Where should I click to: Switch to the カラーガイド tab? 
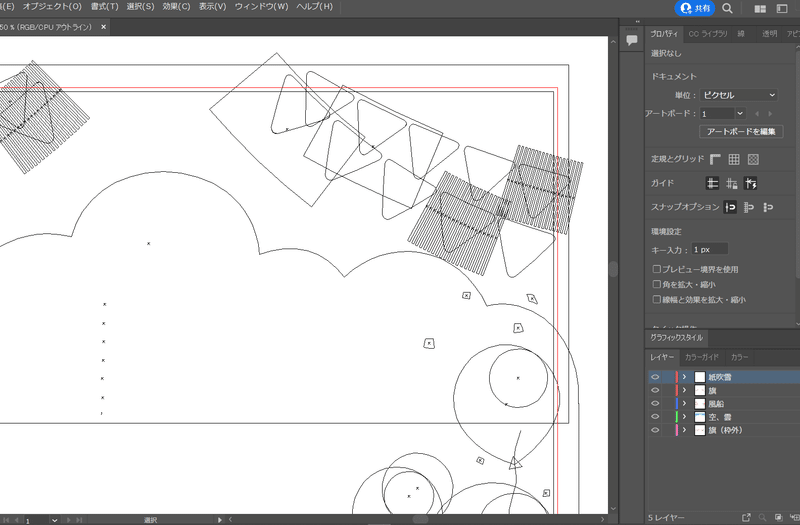(702, 357)
